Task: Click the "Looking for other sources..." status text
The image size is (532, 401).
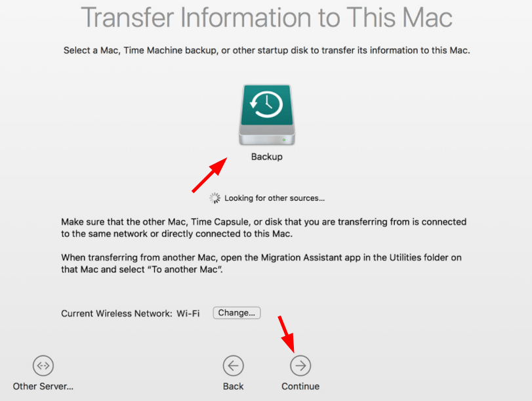Action: pos(274,198)
